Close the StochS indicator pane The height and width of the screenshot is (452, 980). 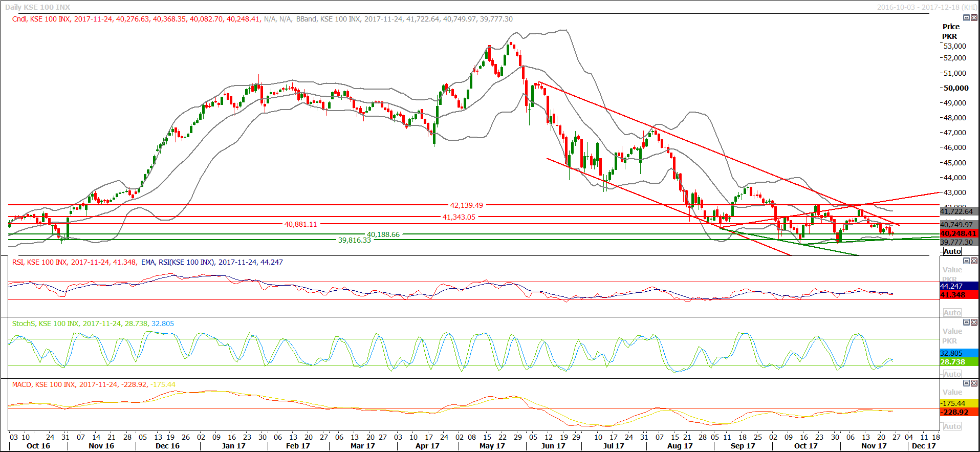(974, 322)
